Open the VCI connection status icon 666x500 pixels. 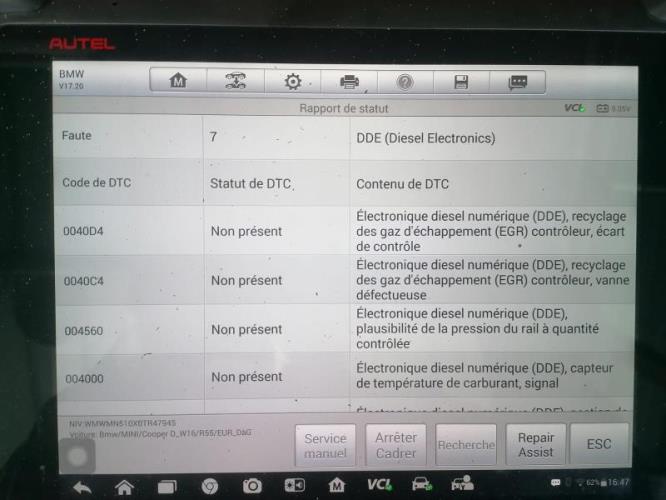(379, 485)
